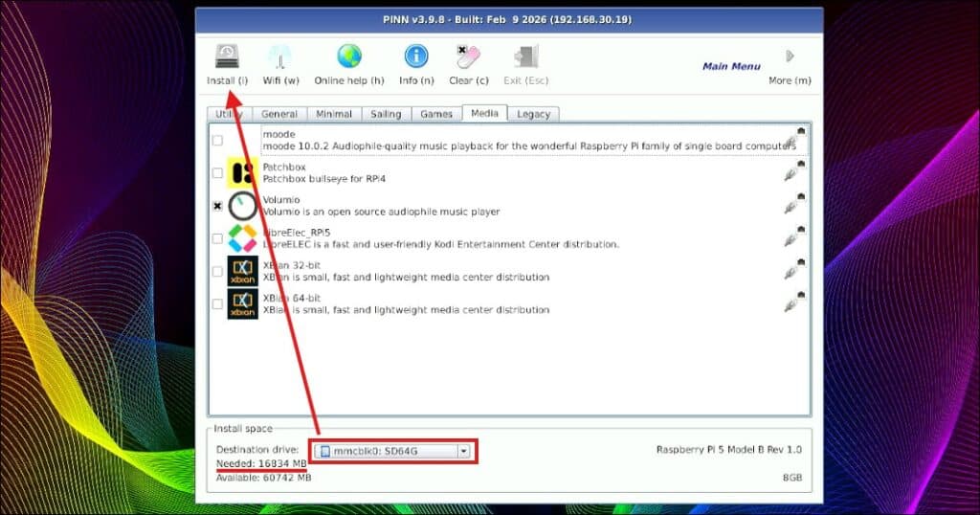980x515 pixels.
Task: Click the XBian 64-bit logo icon
Action: point(242,303)
